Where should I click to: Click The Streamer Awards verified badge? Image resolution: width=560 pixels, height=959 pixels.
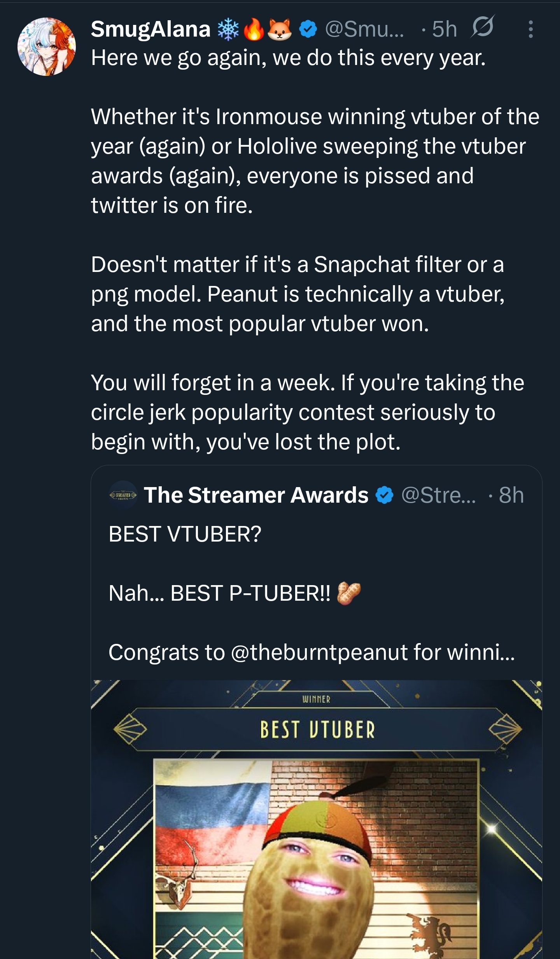click(384, 495)
